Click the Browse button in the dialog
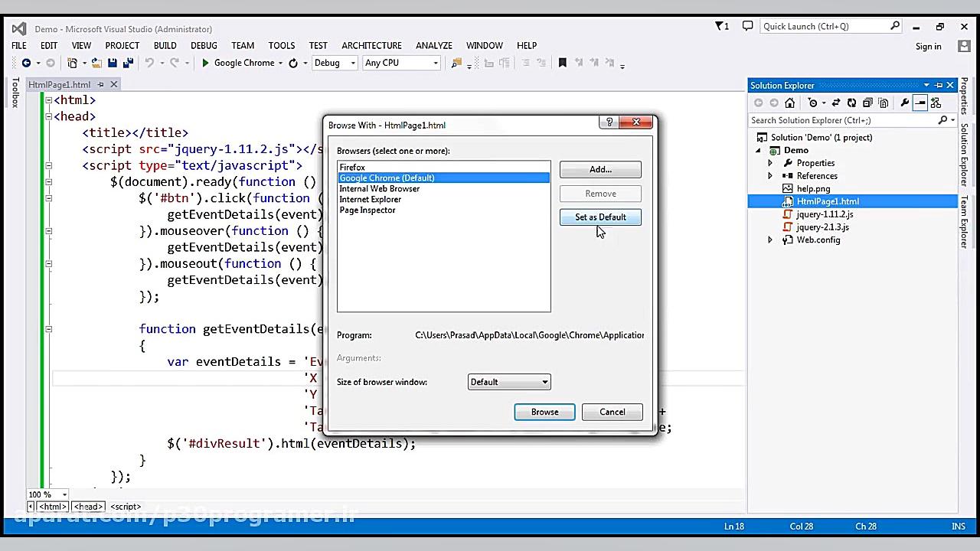Image resolution: width=980 pixels, height=551 pixels. 544,412
